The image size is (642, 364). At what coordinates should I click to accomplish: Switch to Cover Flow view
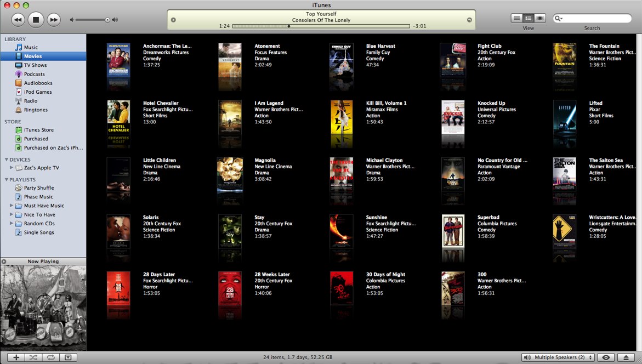(x=540, y=18)
